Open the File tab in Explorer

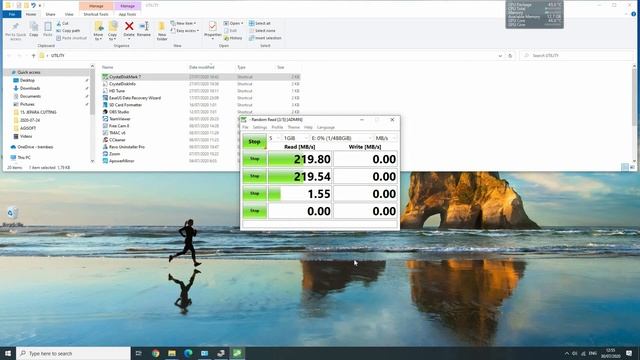pos(12,14)
